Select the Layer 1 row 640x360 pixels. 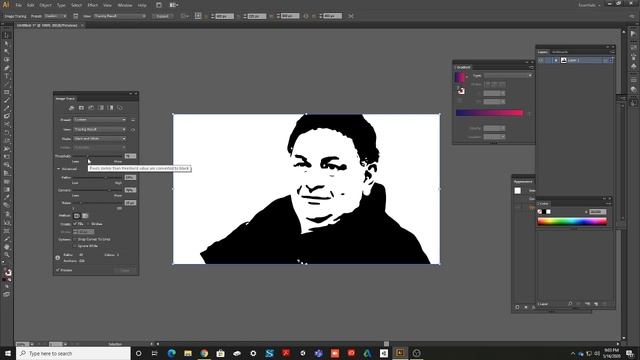(575, 60)
